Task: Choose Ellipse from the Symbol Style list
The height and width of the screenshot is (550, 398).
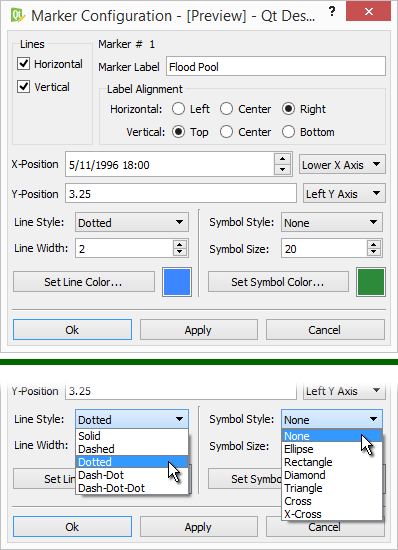Action: click(332, 449)
